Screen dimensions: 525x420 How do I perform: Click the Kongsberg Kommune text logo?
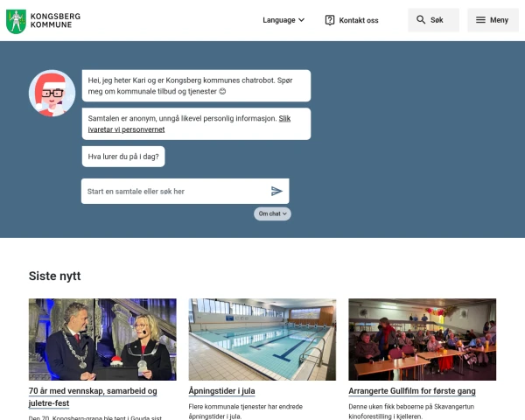[55, 20]
